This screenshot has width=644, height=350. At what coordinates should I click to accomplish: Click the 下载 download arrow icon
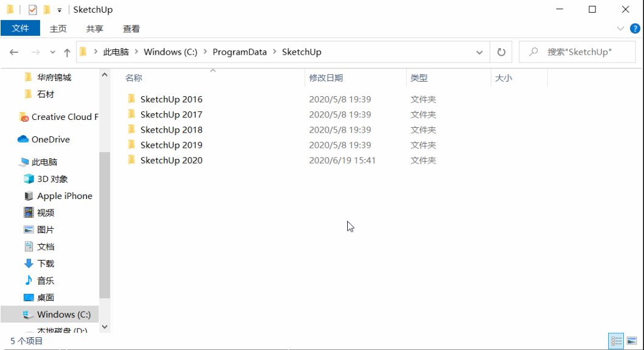[29, 263]
